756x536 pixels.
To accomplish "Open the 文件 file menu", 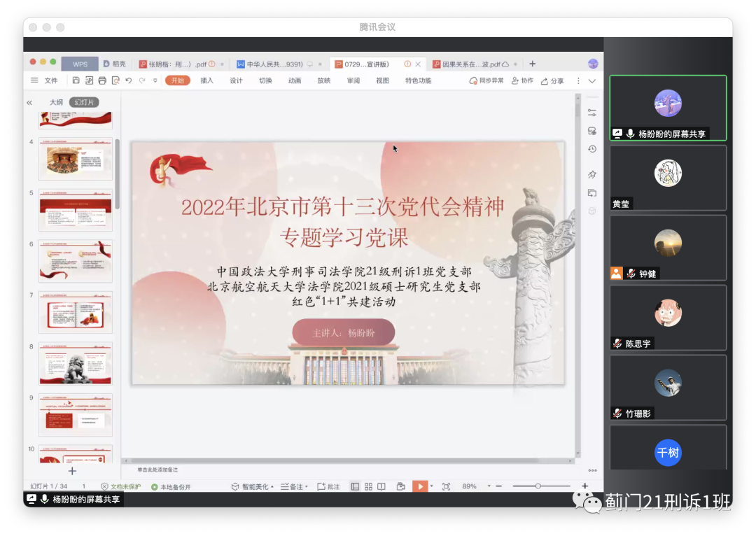I will [51, 80].
